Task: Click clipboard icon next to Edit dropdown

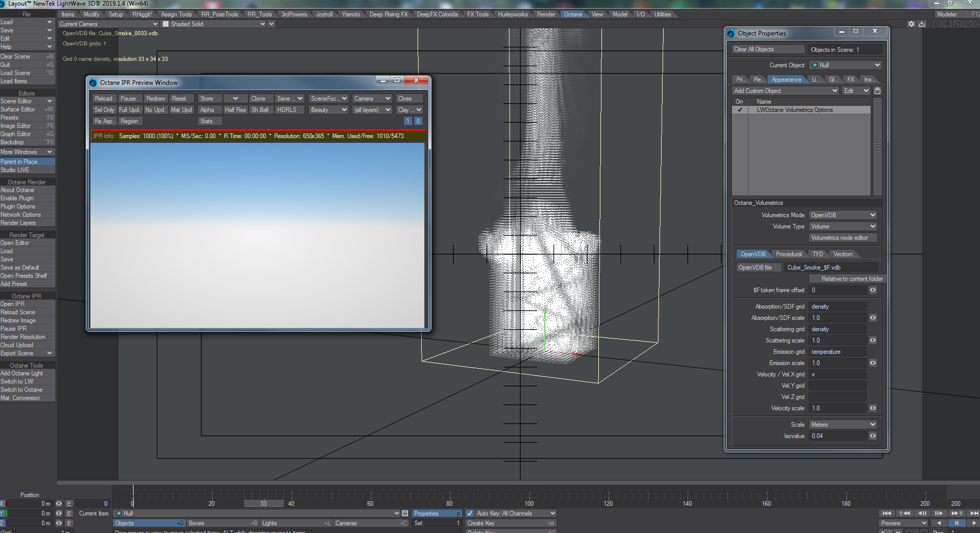Action: click(x=878, y=91)
